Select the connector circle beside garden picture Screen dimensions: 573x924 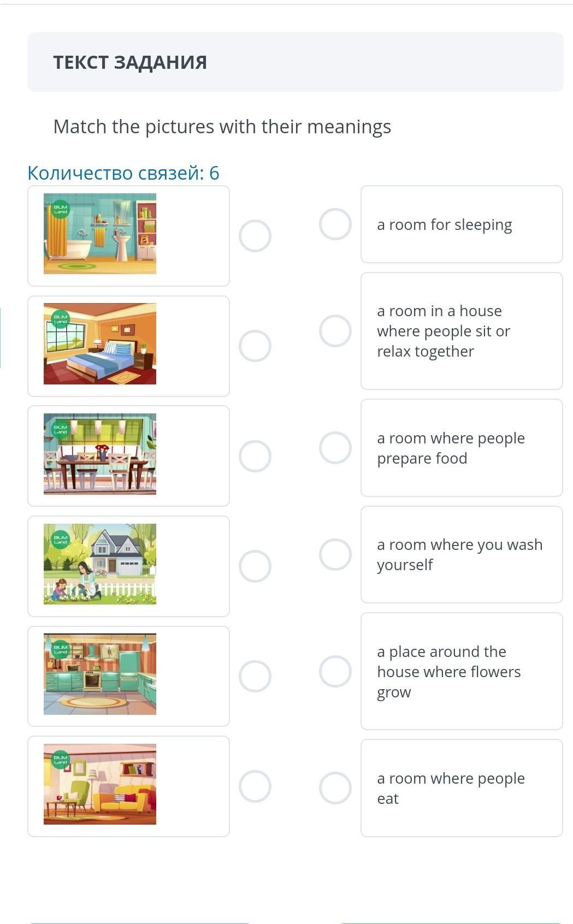[x=255, y=566]
